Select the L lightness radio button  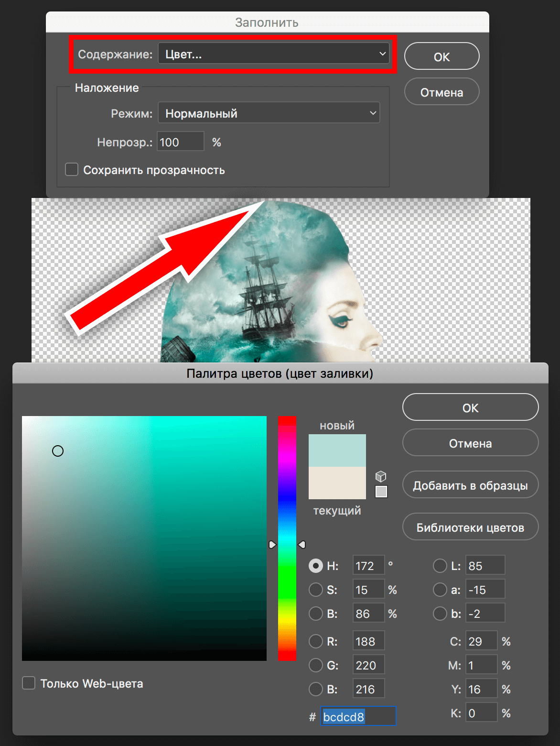tap(440, 566)
